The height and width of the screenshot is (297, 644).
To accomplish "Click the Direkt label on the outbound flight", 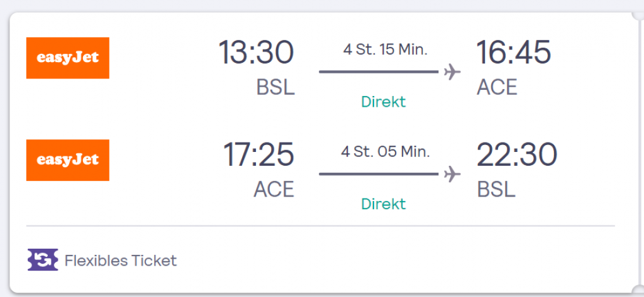I will pyautogui.click(x=383, y=102).
